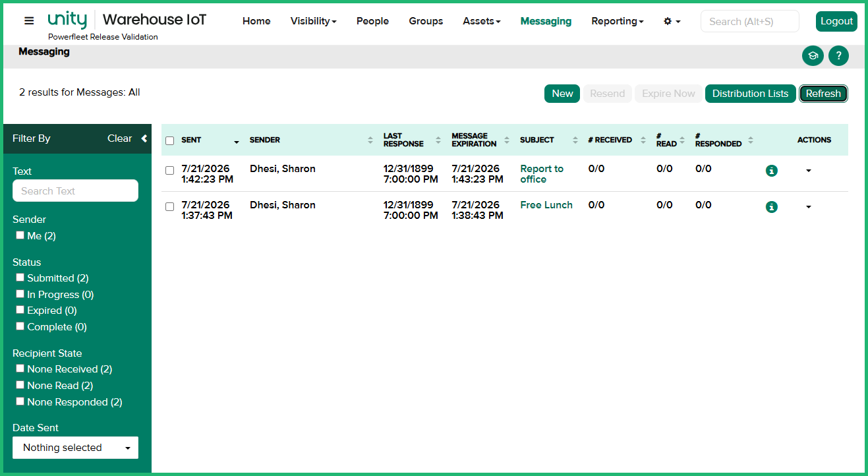This screenshot has height=476, width=868.
Task: Open the Assets dropdown menu
Action: point(481,21)
